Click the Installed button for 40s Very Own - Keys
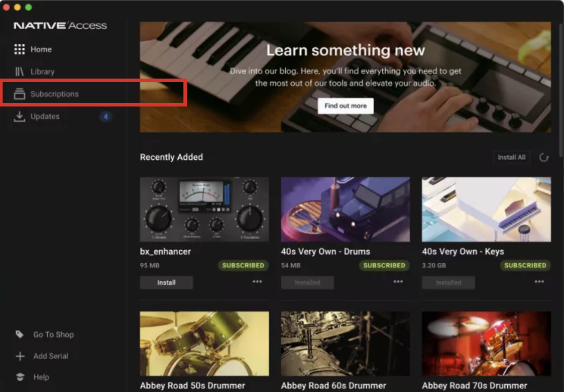This screenshot has height=392, width=564. pos(448,283)
